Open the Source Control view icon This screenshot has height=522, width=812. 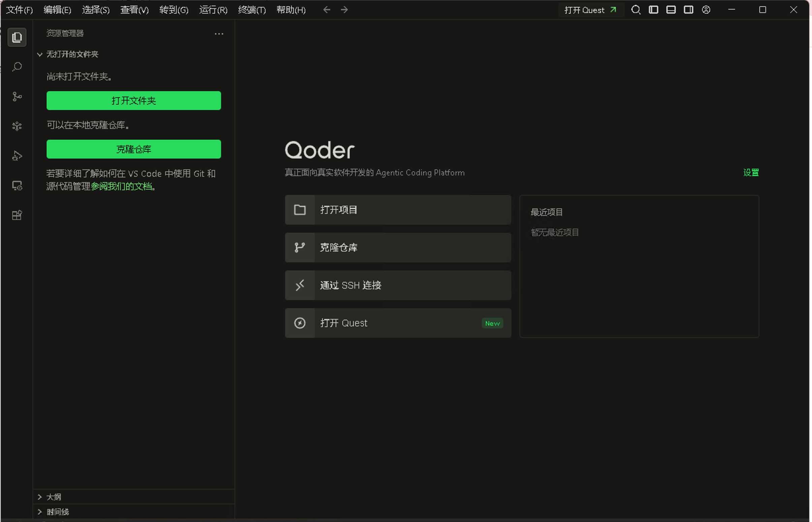17,96
